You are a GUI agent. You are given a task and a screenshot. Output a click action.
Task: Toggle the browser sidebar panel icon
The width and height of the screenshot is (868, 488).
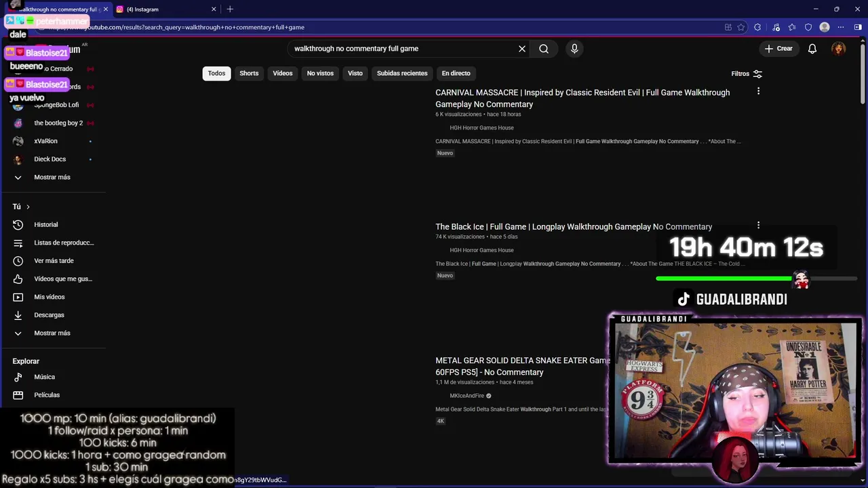(x=858, y=27)
